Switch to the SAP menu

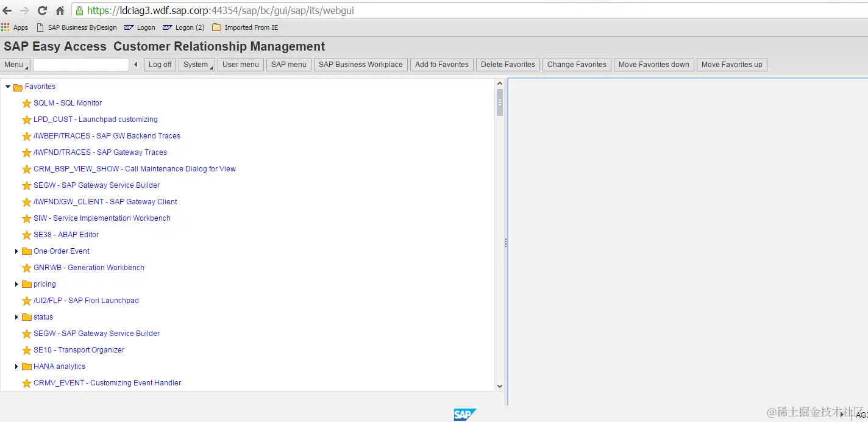coord(289,65)
